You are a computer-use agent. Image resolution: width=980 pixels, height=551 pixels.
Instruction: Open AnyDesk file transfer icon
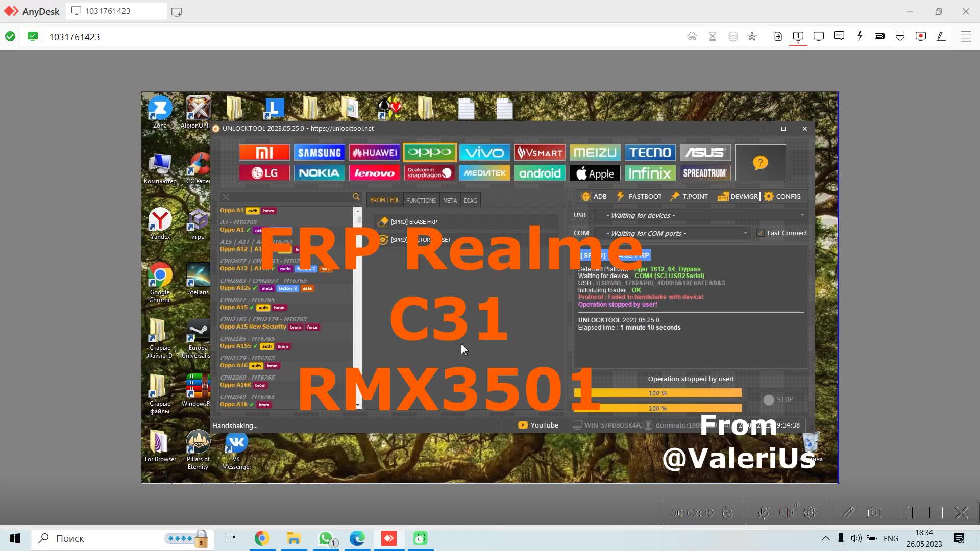(778, 36)
